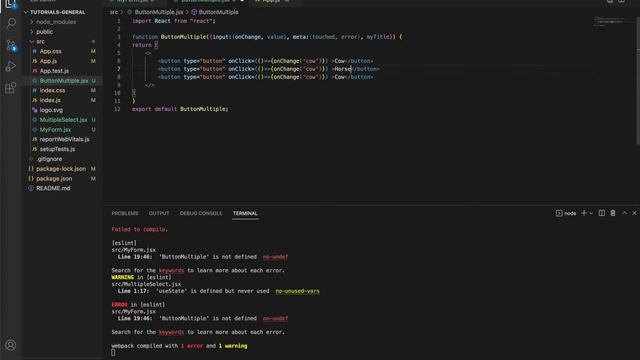This screenshot has width=640, height=360.
Task: Open reportWebVitals.js file
Action: click(64, 140)
